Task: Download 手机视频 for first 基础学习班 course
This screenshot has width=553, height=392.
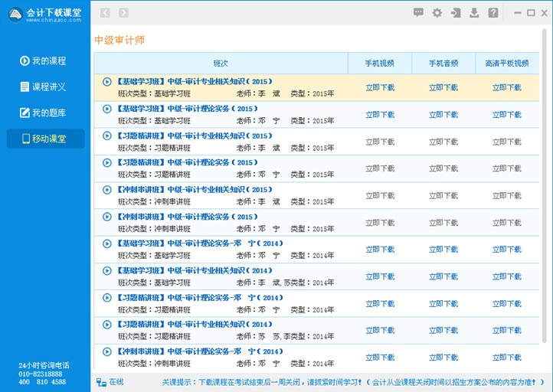Action: pos(380,88)
